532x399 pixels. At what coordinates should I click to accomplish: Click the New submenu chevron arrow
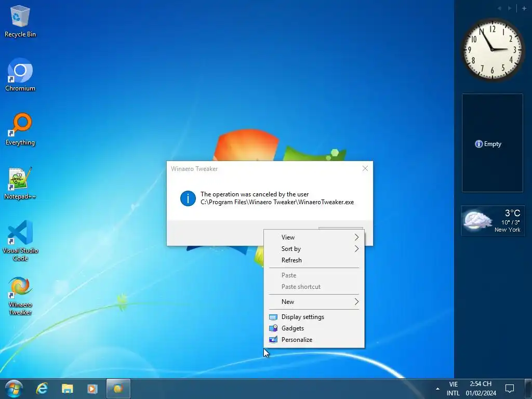(356, 302)
